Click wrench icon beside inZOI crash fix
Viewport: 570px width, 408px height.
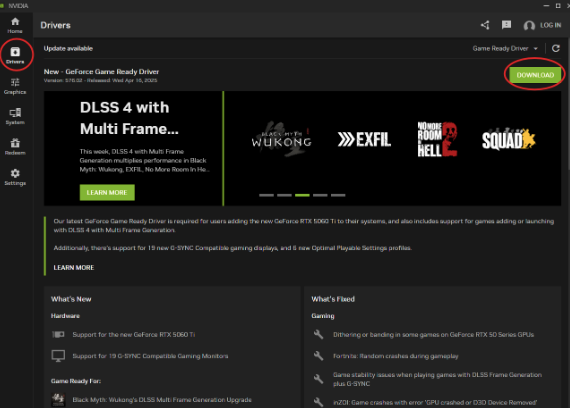(318, 402)
